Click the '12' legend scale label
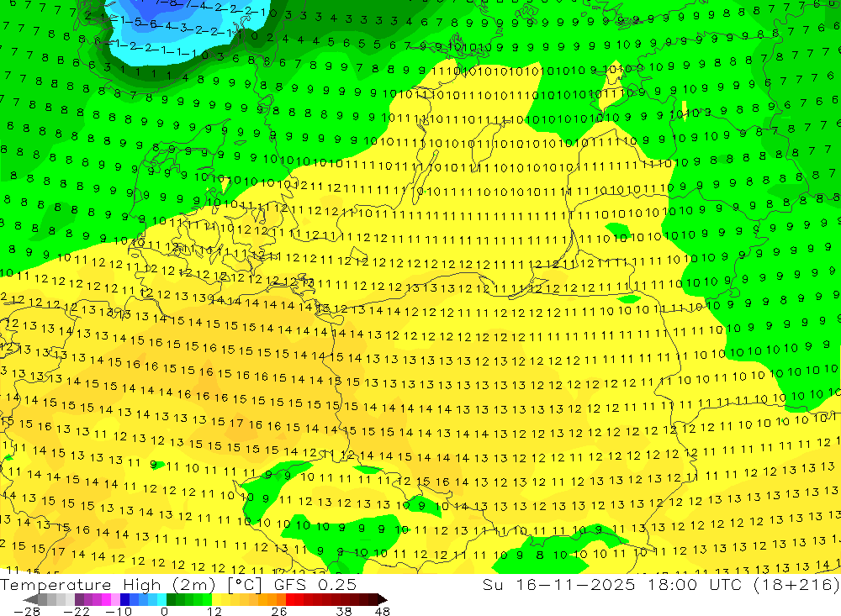 pyautogui.click(x=214, y=611)
